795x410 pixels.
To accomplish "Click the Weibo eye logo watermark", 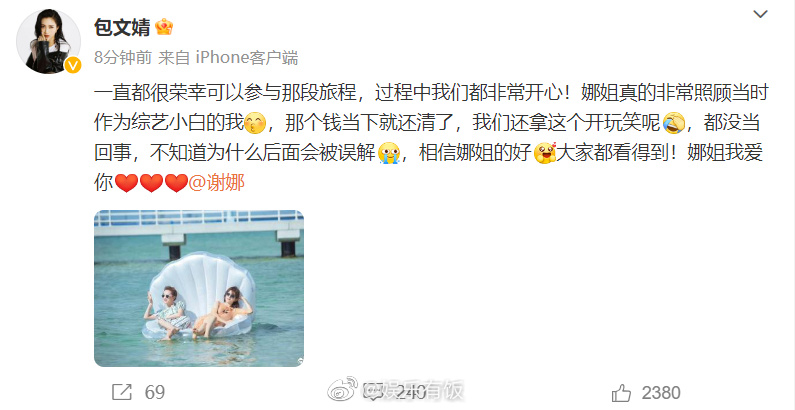I will (x=343, y=389).
